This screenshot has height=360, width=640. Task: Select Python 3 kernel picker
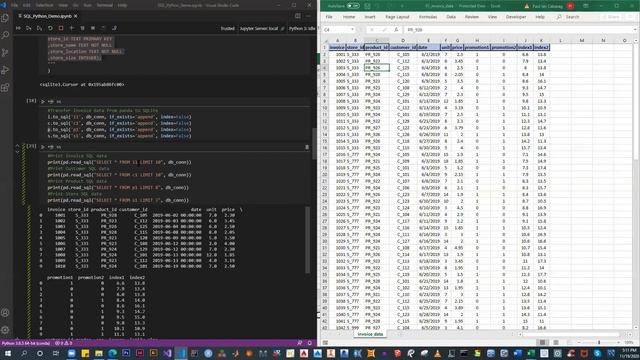pyautogui.click(x=302, y=29)
